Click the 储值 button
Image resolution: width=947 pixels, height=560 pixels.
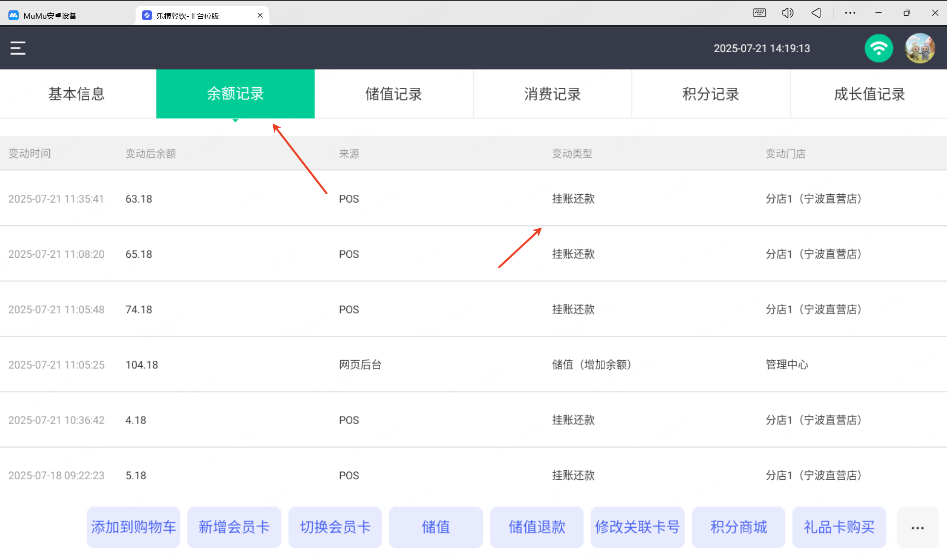coord(436,527)
